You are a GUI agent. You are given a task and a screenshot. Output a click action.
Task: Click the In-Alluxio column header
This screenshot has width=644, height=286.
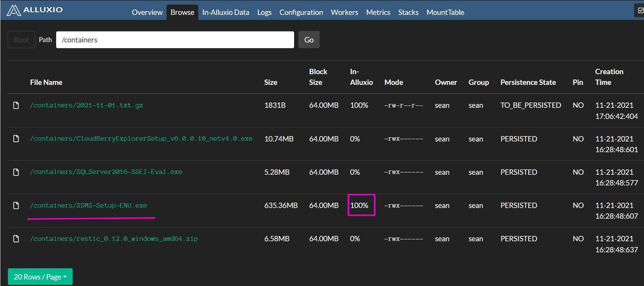click(361, 77)
